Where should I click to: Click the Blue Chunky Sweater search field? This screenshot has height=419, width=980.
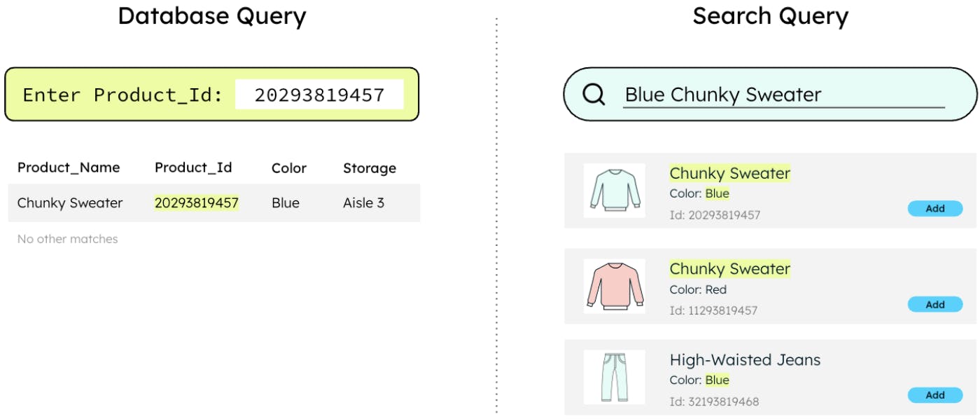click(x=783, y=95)
